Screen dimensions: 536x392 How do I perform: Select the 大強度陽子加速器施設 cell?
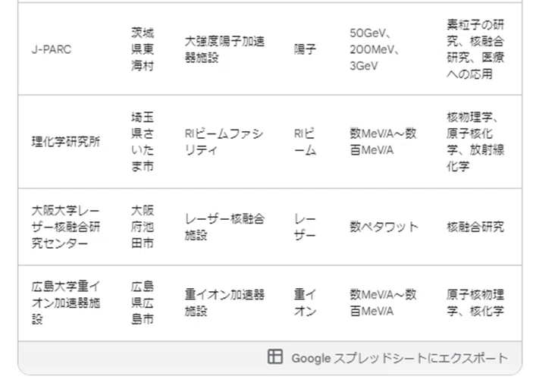pos(224,49)
